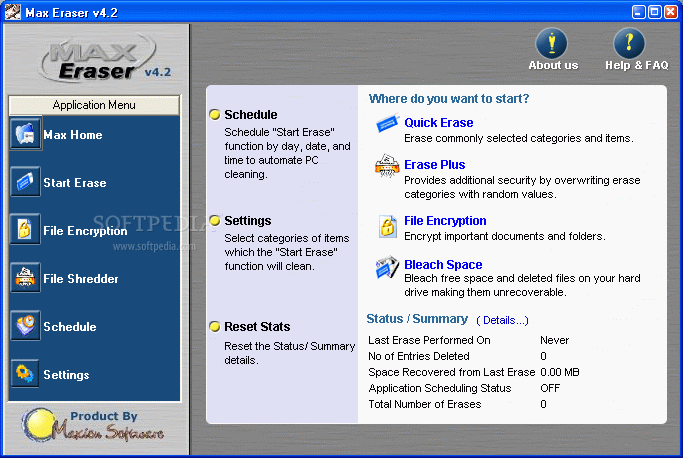Select File Encryption in the Application Menu

pos(85,231)
